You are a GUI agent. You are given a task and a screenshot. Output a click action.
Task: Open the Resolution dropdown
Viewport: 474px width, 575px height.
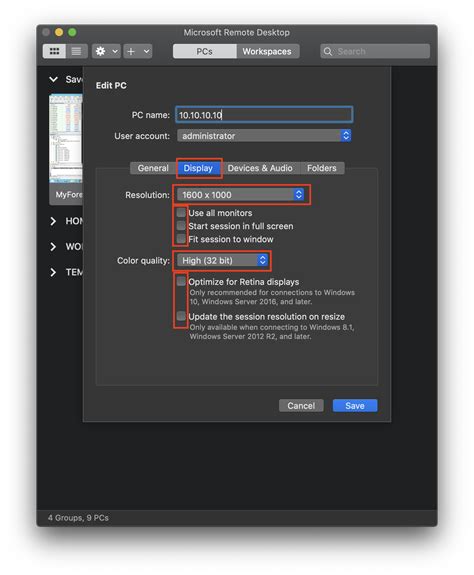coord(240,195)
